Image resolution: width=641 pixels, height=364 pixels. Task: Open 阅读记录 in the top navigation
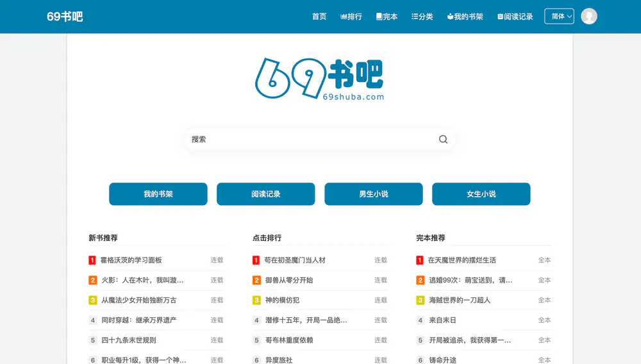[x=515, y=16]
